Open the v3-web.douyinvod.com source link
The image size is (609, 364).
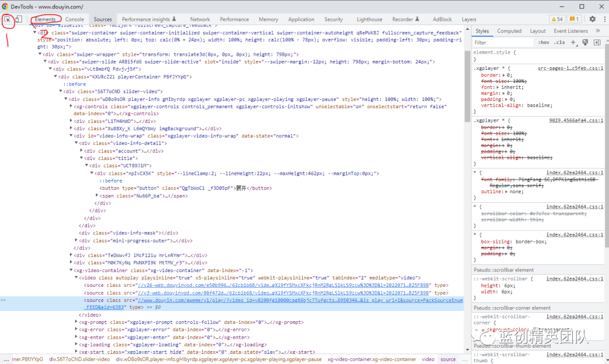pos(283,292)
